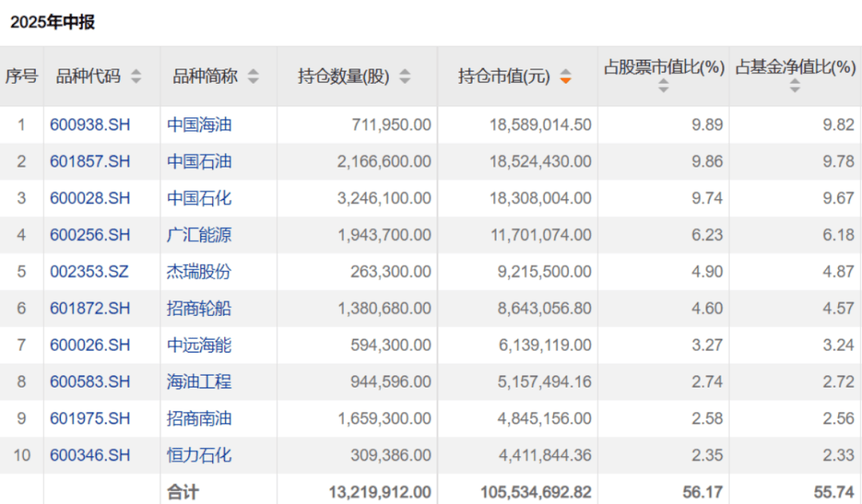Screen dimensions: 862x504
Task: Open the 601857.SH code link
Action: [x=89, y=161]
